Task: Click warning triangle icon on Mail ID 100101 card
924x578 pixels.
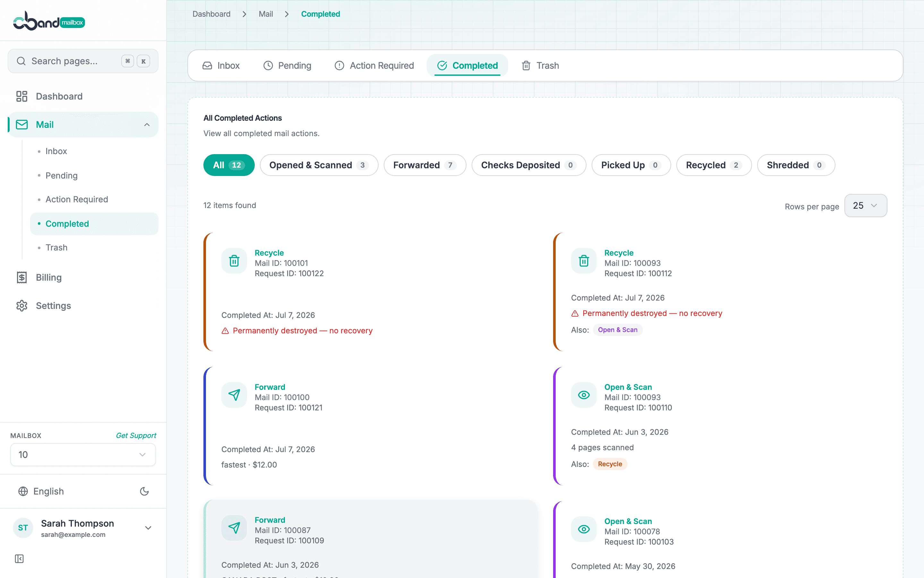Action: [x=225, y=331]
